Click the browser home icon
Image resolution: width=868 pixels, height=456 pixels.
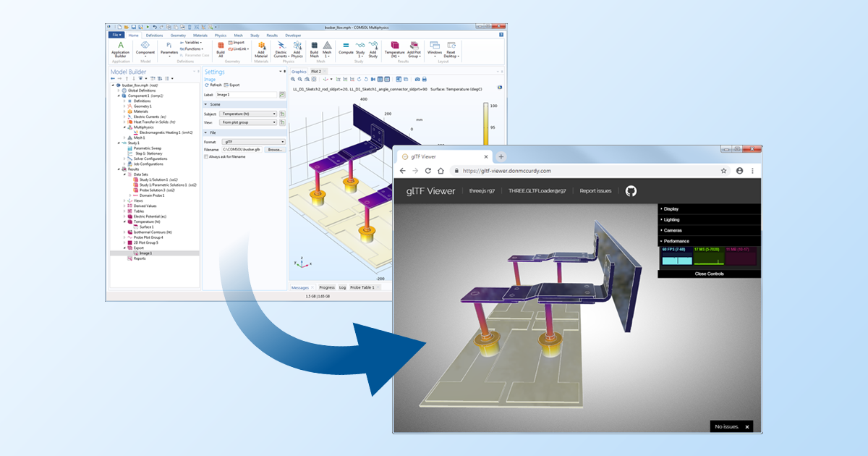pos(442,171)
